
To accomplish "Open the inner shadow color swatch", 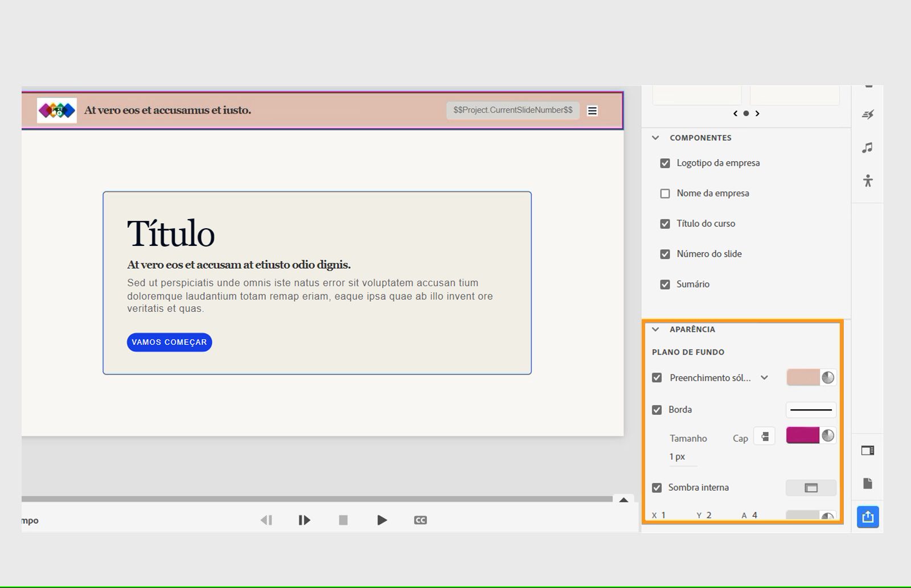I will coord(803,515).
